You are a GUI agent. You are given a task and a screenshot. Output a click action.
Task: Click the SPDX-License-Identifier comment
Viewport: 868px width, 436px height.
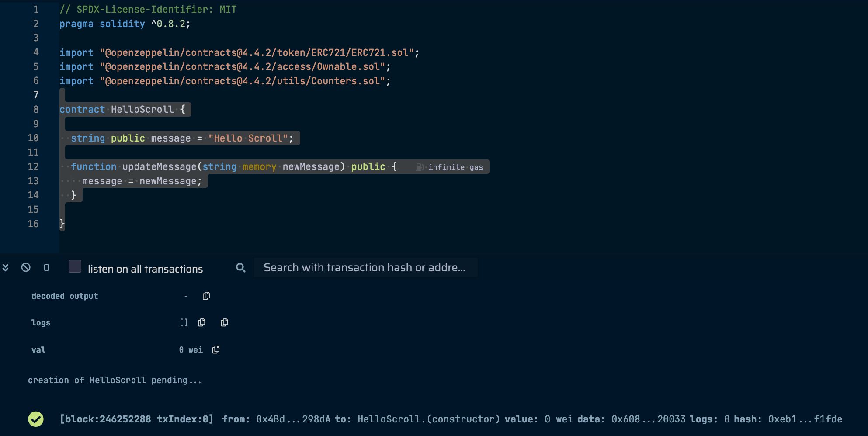point(148,9)
